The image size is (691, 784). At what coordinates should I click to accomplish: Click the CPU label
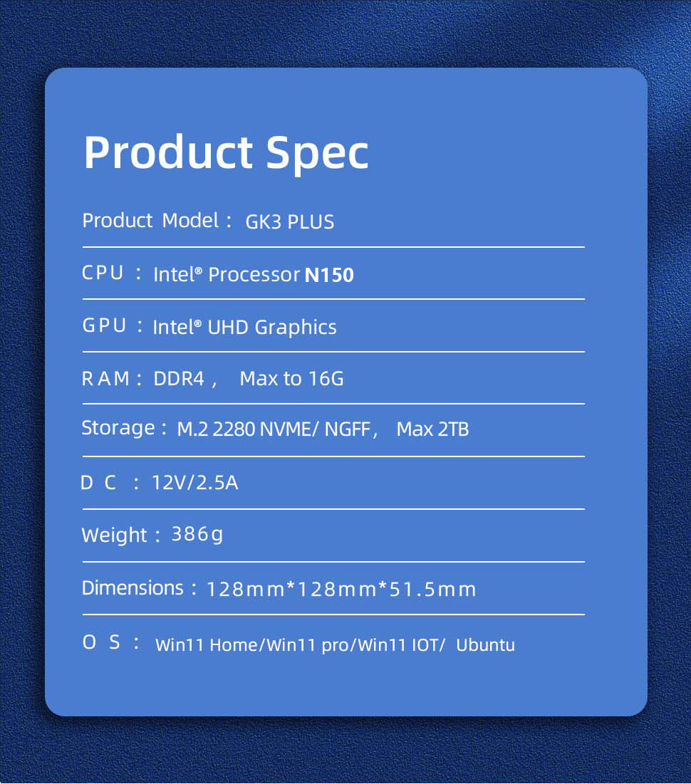coord(103,273)
